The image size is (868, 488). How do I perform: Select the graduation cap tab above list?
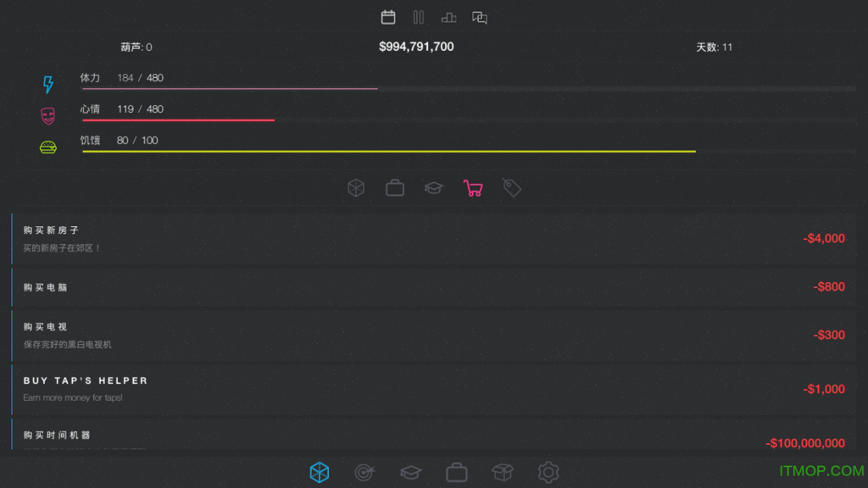point(434,188)
